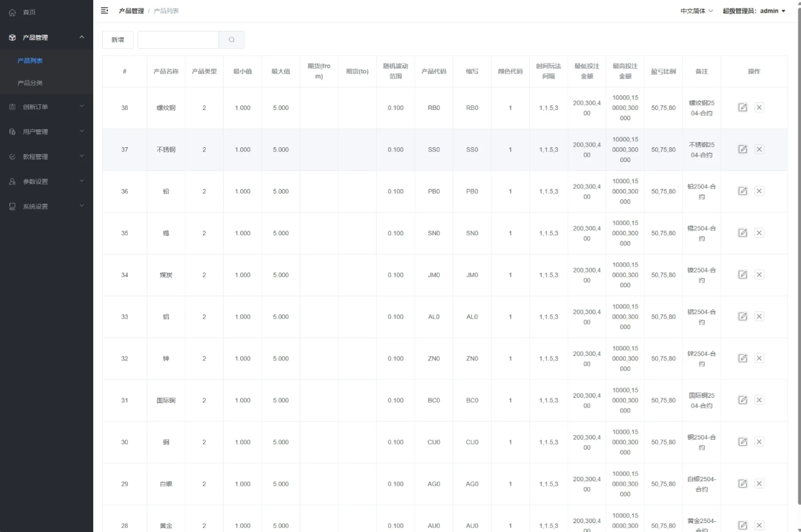Collapse the 产品管理 sidebar menu
The image size is (801, 532).
46,37
